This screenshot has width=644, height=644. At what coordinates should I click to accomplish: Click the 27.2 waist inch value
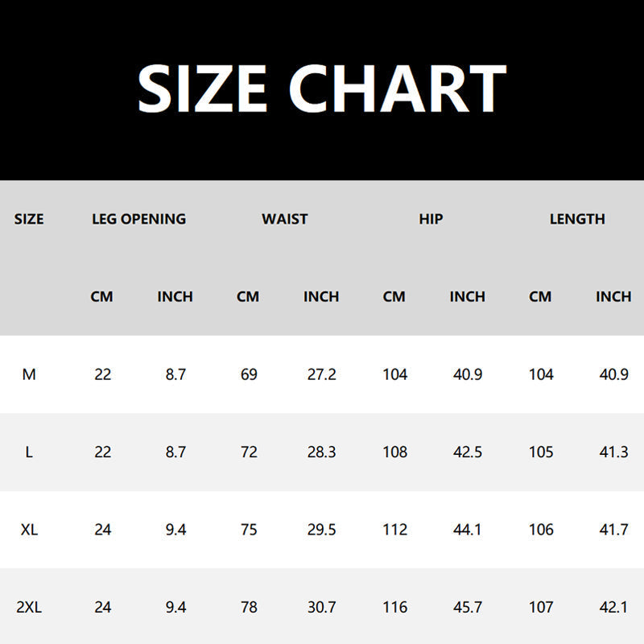(321, 374)
